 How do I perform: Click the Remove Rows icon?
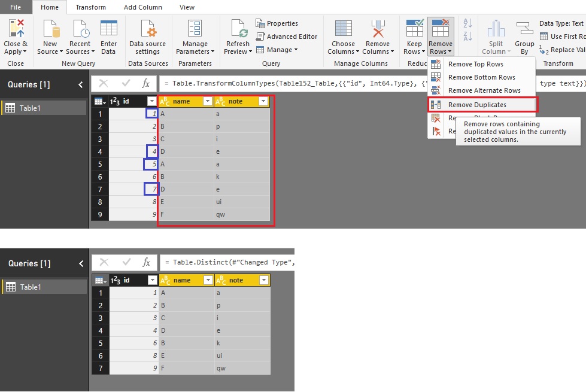point(440,29)
